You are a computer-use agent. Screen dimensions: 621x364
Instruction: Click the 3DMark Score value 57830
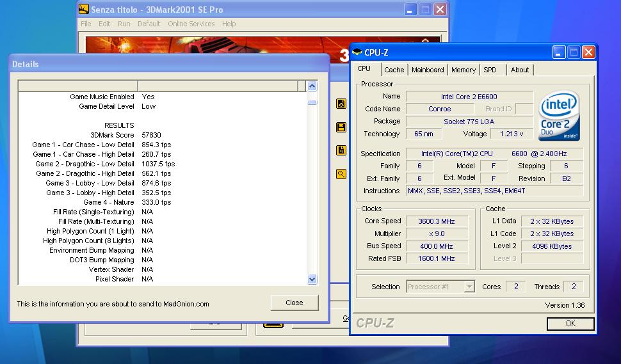151,135
